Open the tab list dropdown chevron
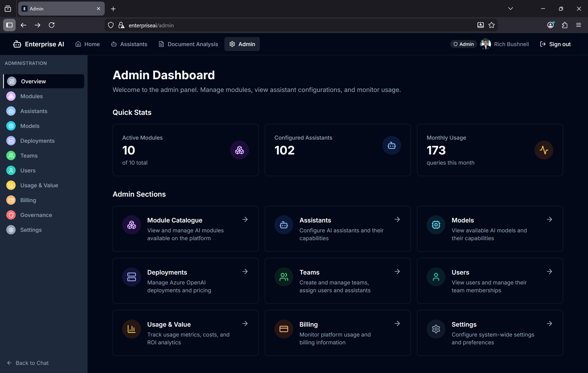 tap(510, 8)
